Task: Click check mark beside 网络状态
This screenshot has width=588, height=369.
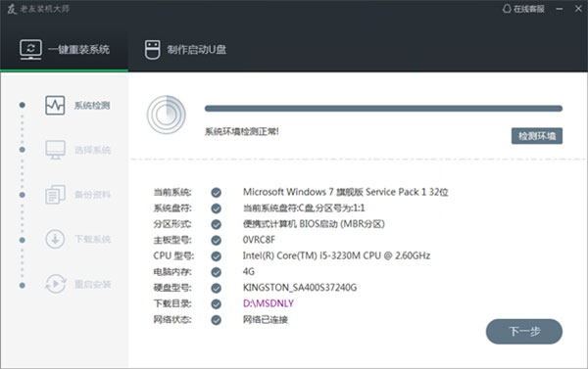Action: (216, 320)
